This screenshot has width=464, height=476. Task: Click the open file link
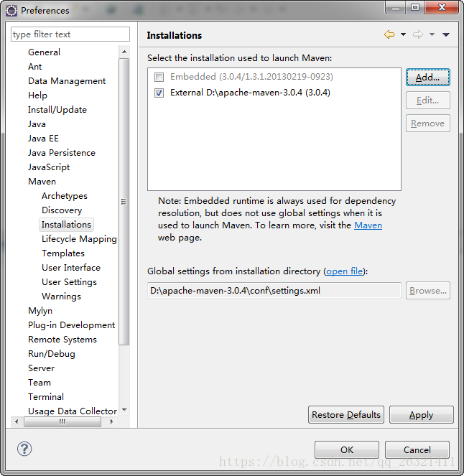pyautogui.click(x=344, y=271)
